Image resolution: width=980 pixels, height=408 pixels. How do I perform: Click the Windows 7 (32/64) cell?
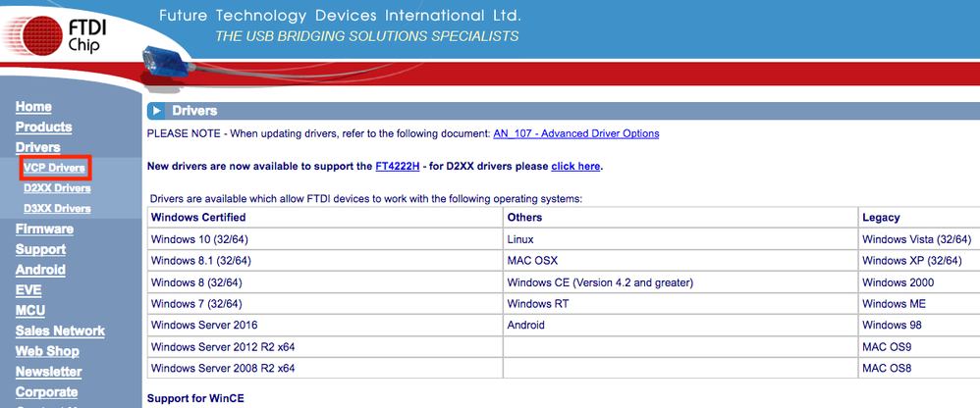click(x=325, y=304)
